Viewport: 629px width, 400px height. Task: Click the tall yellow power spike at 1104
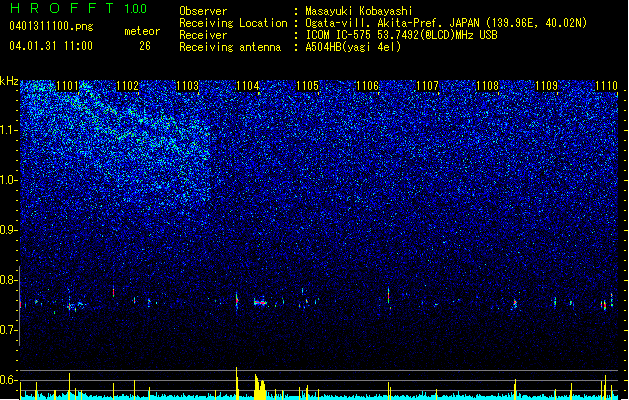[237, 383]
